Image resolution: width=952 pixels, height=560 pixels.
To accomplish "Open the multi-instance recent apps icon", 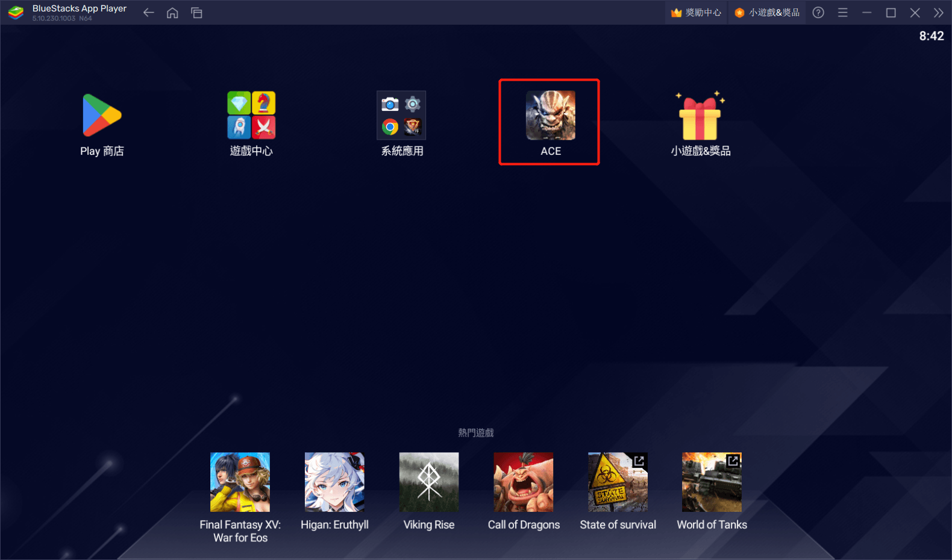I will tap(196, 13).
